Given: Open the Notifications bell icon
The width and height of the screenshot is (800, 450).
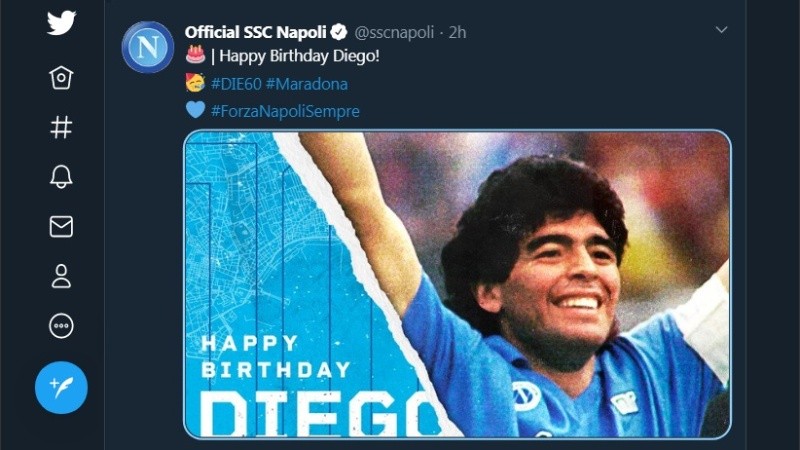Looking at the screenshot, I should tap(61, 177).
